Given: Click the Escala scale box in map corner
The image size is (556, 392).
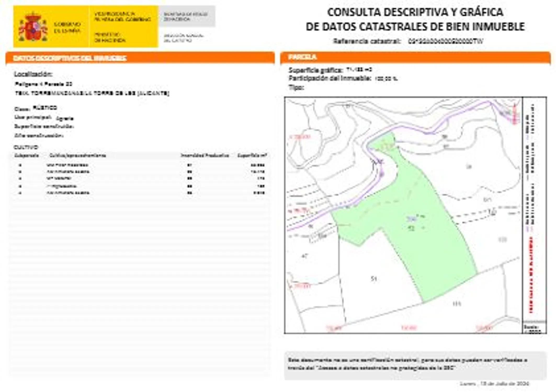Looking at the screenshot, I should [x=534, y=328].
